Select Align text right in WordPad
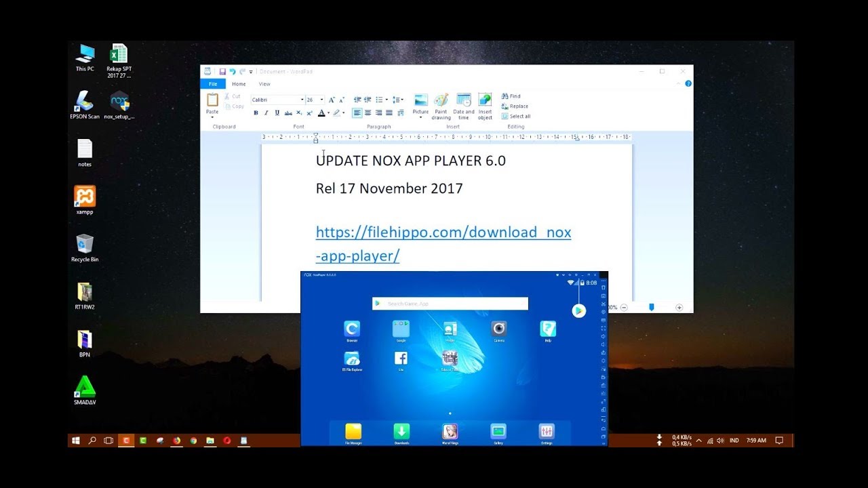Viewport: 868px width, 488px height. (x=379, y=113)
